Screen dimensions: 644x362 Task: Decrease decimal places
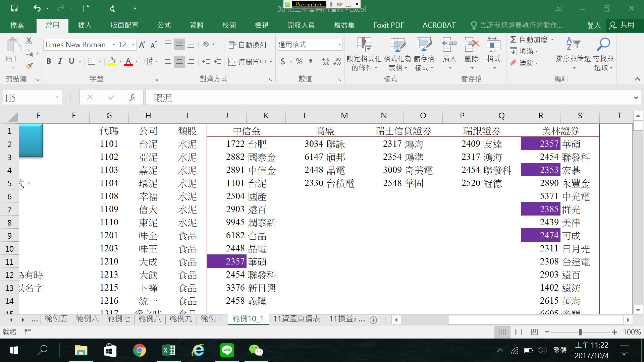(337, 61)
